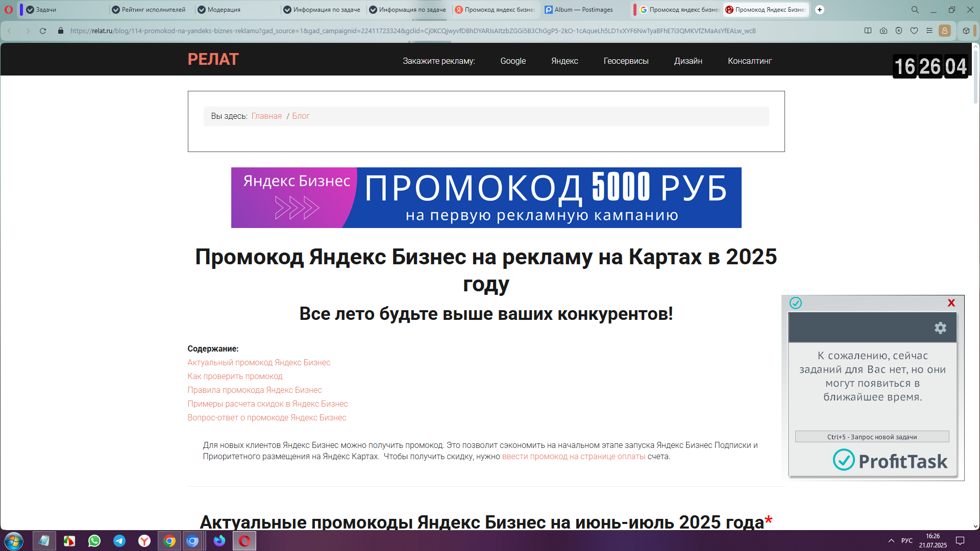
Task: Take a snapshot with camera icon
Action: point(884,31)
